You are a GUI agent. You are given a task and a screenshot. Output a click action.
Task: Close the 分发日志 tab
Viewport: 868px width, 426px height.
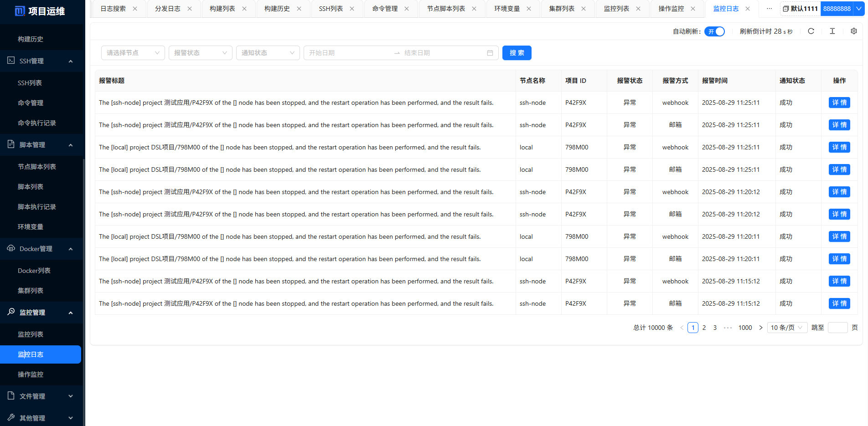pos(190,9)
